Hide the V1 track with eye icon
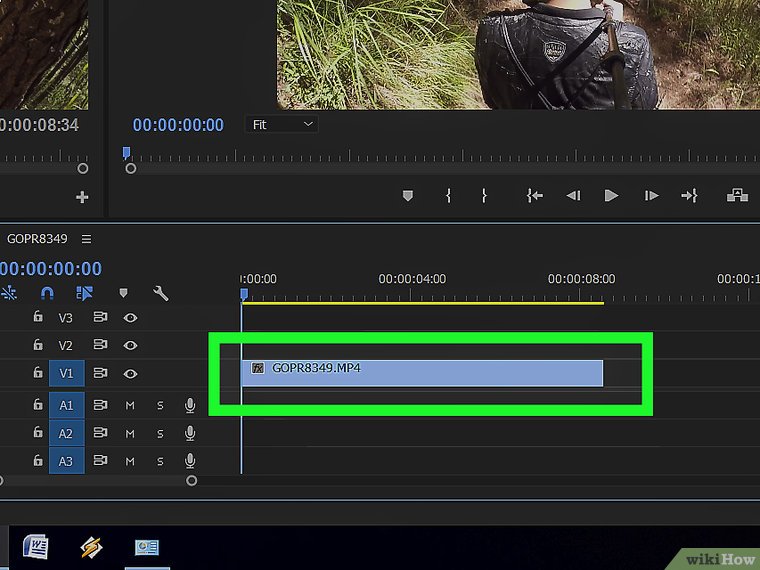This screenshot has width=760, height=570. pyautogui.click(x=130, y=373)
